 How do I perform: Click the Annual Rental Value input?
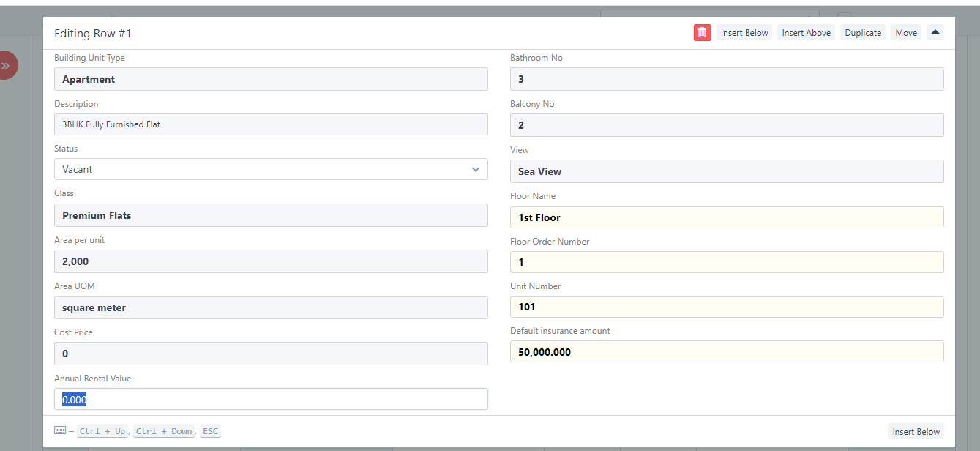tap(271, 399)
